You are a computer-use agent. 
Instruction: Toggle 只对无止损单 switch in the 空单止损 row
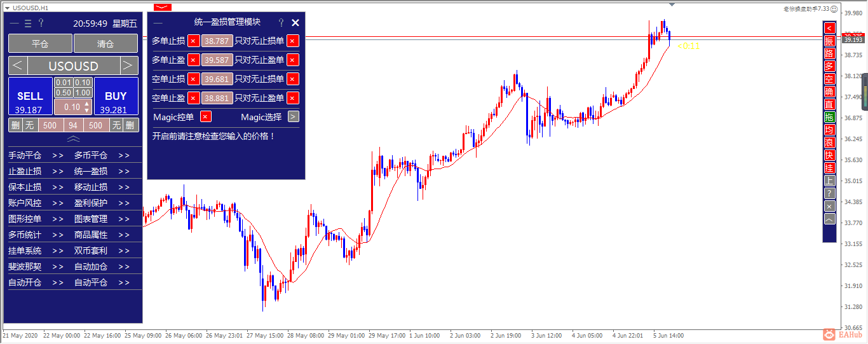tap(292, 79)
